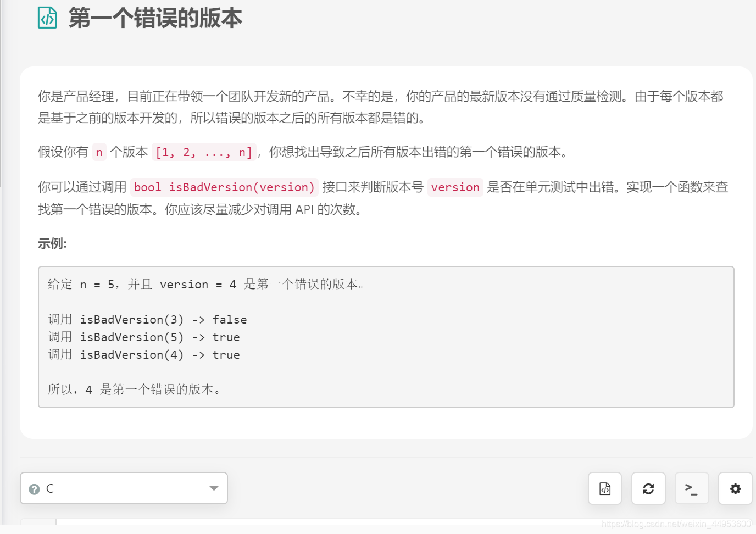
Task: Click the code file icon beside the title
Action: point(47,18)
